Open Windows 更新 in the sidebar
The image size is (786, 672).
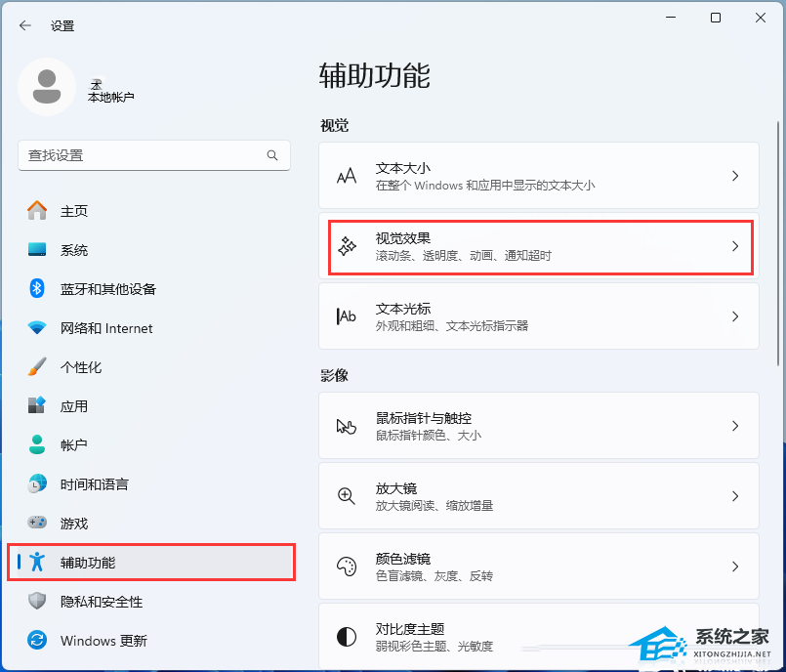click(103, 641)
